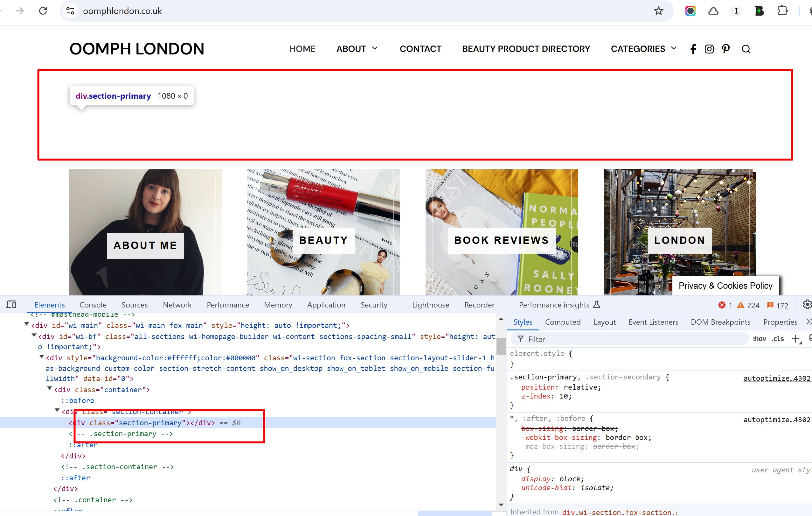The width and height of the screenshot is (812, 516).
Task: Go to the HOME nav link
Action: coord(302,49)
